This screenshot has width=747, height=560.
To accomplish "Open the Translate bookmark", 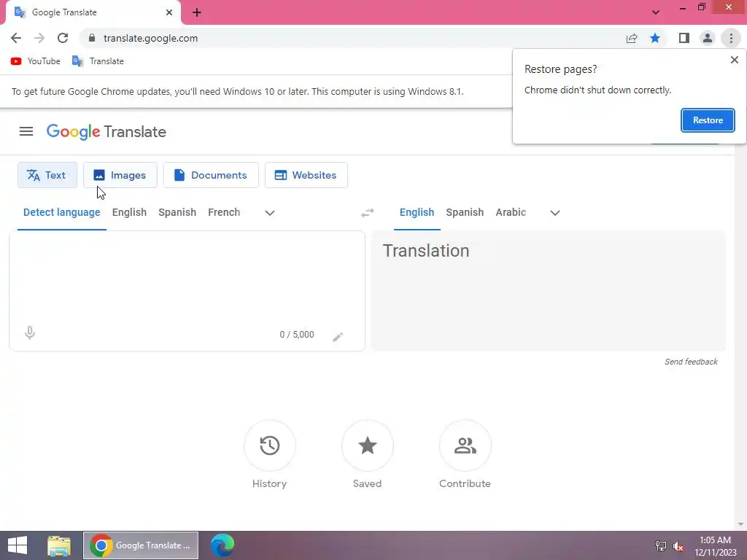I will (x=98, y=61).
